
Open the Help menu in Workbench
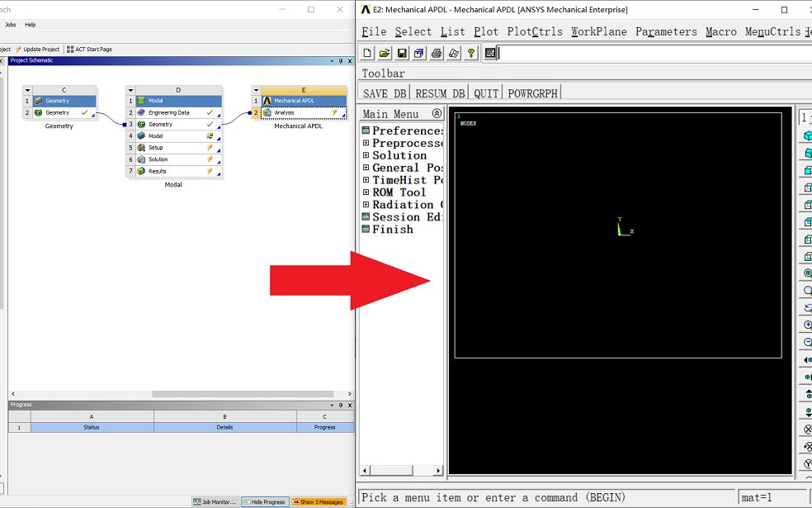30,24
